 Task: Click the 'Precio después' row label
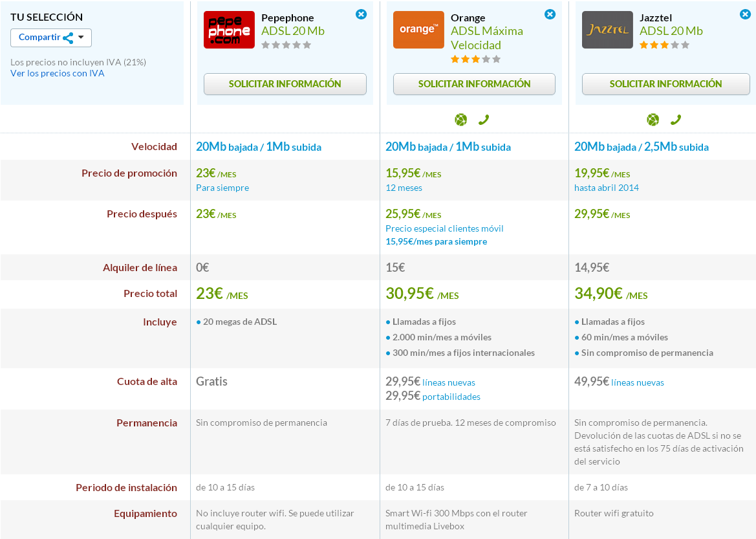pyautogui.click(x=142, y=214)
